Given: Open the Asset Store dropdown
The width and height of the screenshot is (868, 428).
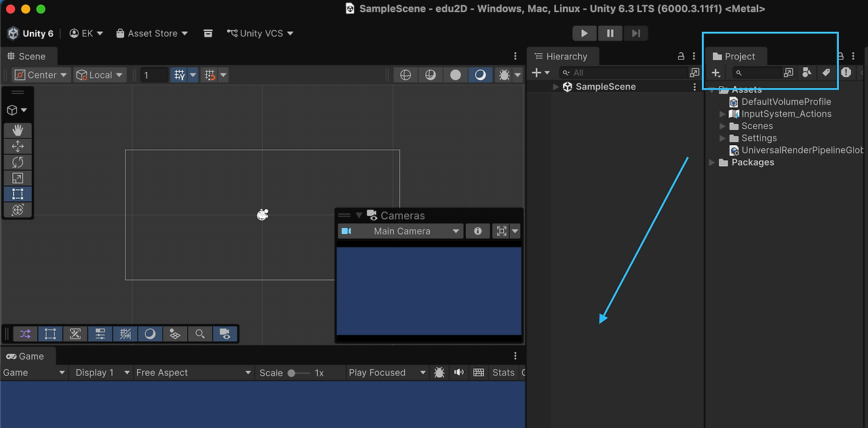Looking at the screenshot, I should click(x=152, y=33).
